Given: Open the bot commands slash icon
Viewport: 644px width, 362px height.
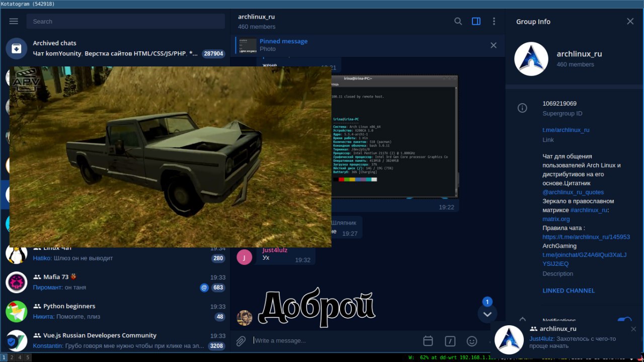Looking at the screenshot, I should pos(450,341).
